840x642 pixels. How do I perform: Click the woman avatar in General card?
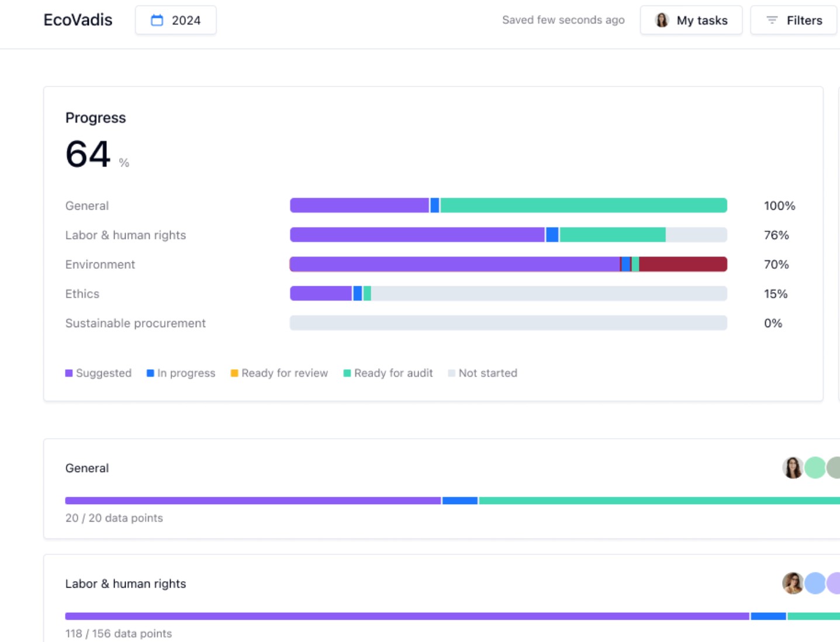point(793,468)
